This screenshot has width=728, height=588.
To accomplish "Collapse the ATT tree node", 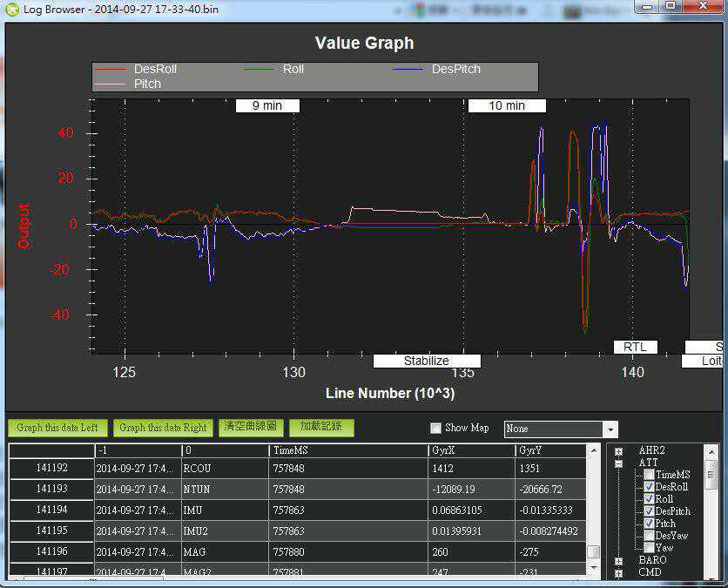I will (x=618, y=463).
